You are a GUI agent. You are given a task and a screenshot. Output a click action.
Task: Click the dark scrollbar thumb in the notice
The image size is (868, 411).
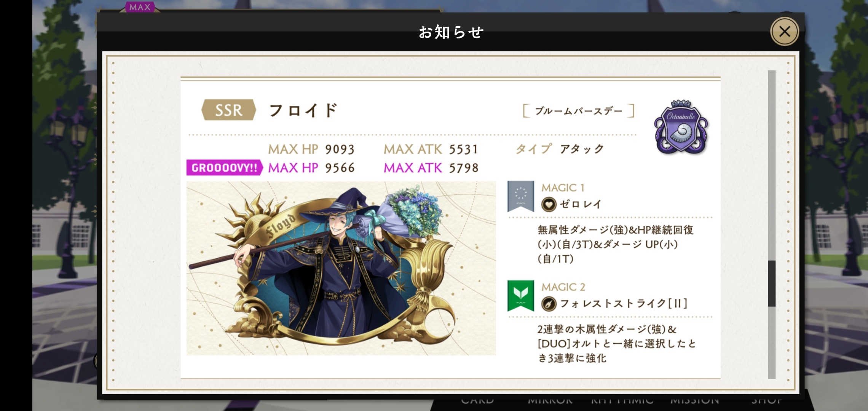point(772,284)
